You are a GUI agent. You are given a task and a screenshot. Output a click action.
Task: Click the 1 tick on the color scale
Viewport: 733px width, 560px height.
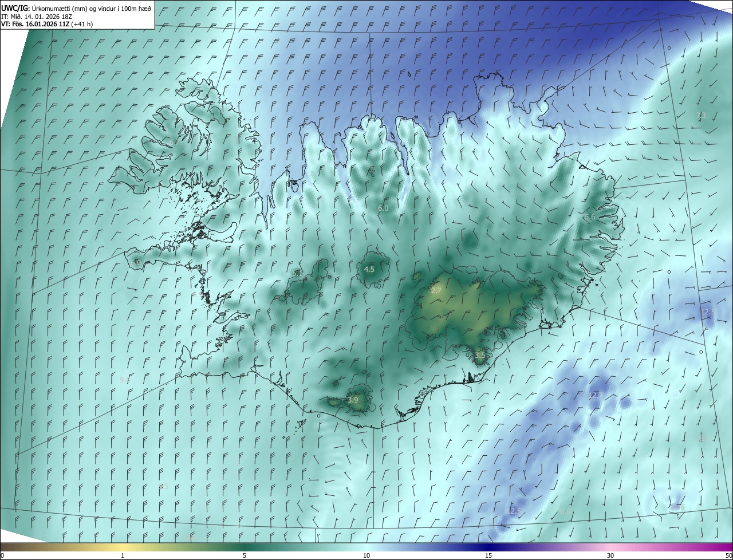pos(123,555)
